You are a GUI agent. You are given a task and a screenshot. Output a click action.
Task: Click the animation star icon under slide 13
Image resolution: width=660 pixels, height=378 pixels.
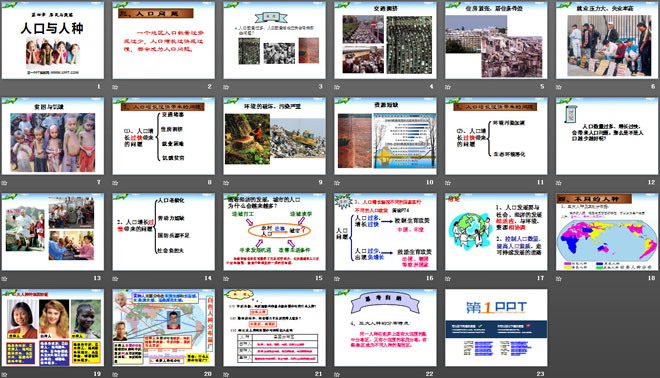[x=5, y=278]
